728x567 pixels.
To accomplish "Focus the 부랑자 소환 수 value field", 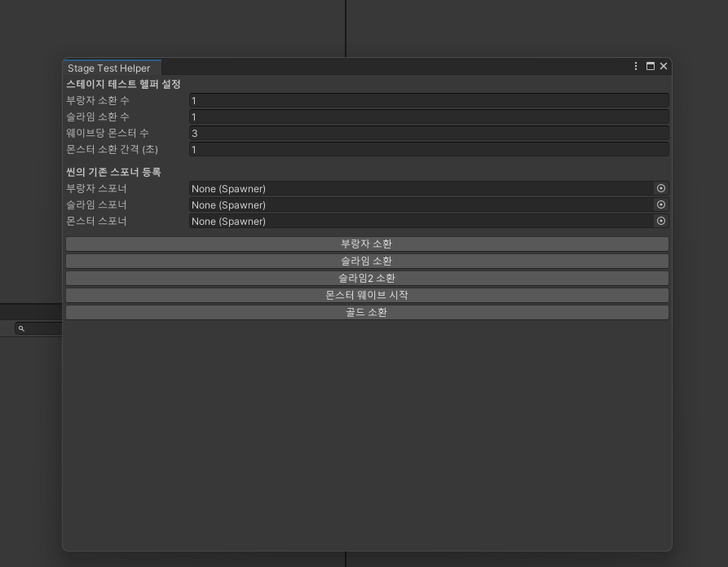I will [429, 101].
